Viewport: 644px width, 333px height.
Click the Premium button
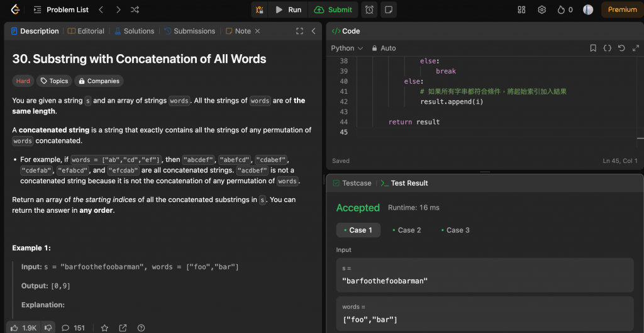click(x=622, y=9)
